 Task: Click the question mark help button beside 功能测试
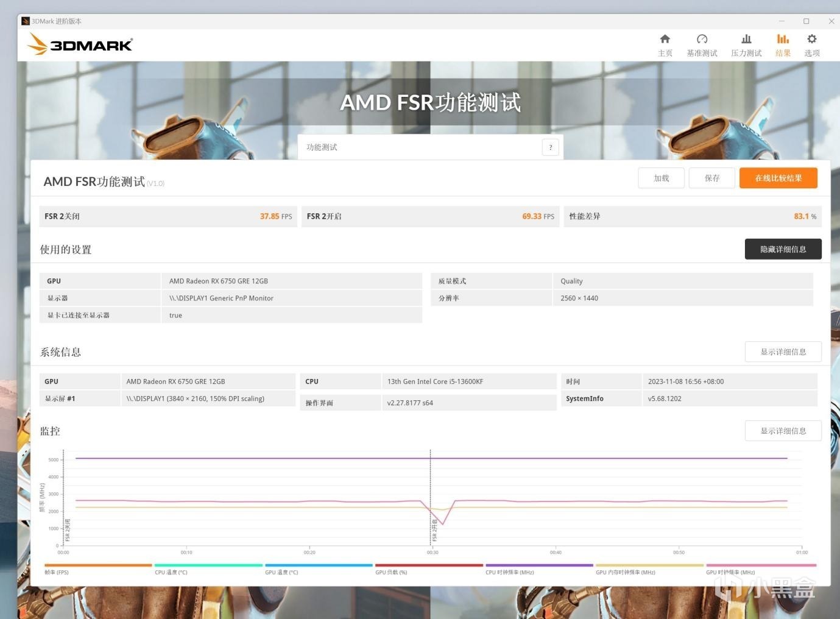coord(551,147)
